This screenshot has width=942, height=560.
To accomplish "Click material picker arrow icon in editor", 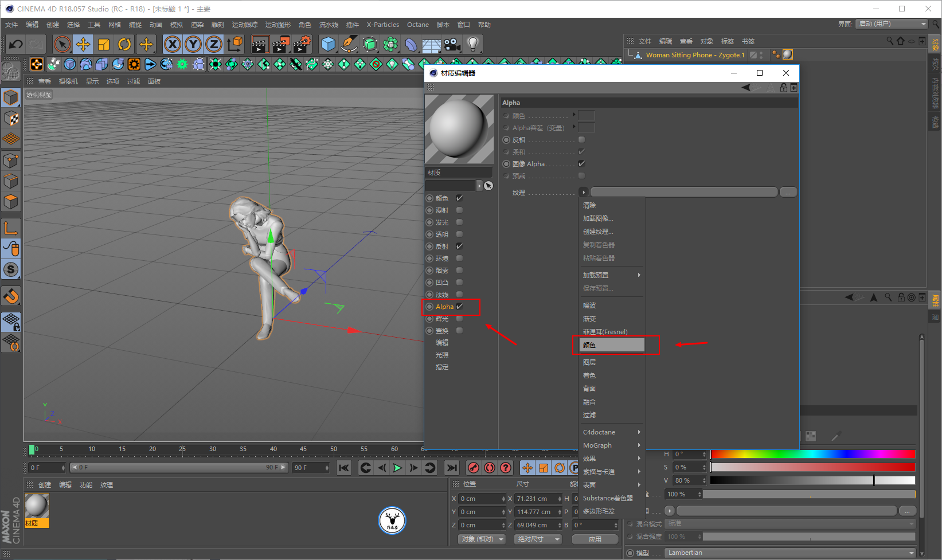I will point(488,186).
